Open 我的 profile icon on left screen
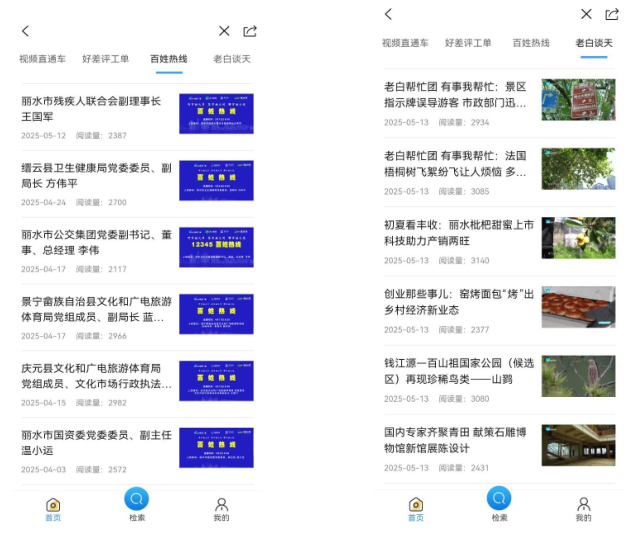Screen dimensions: 643x538 (221, 510)
